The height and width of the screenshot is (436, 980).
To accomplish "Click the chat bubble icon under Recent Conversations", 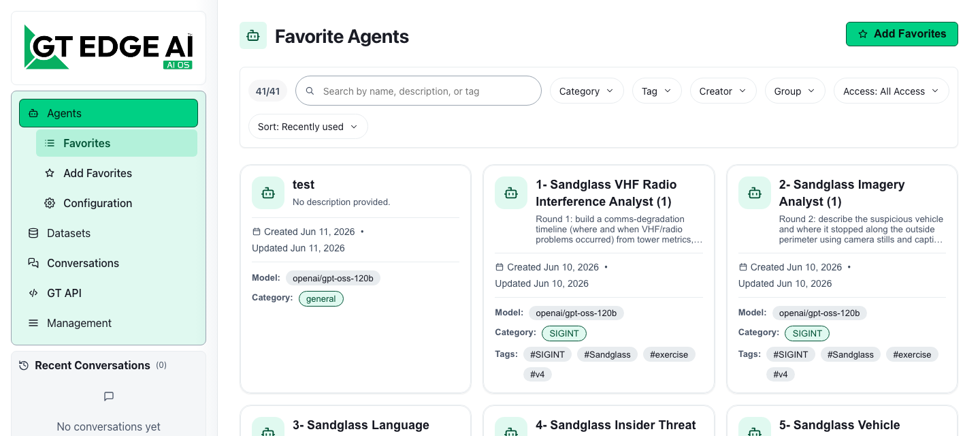I will pos(109,396).
